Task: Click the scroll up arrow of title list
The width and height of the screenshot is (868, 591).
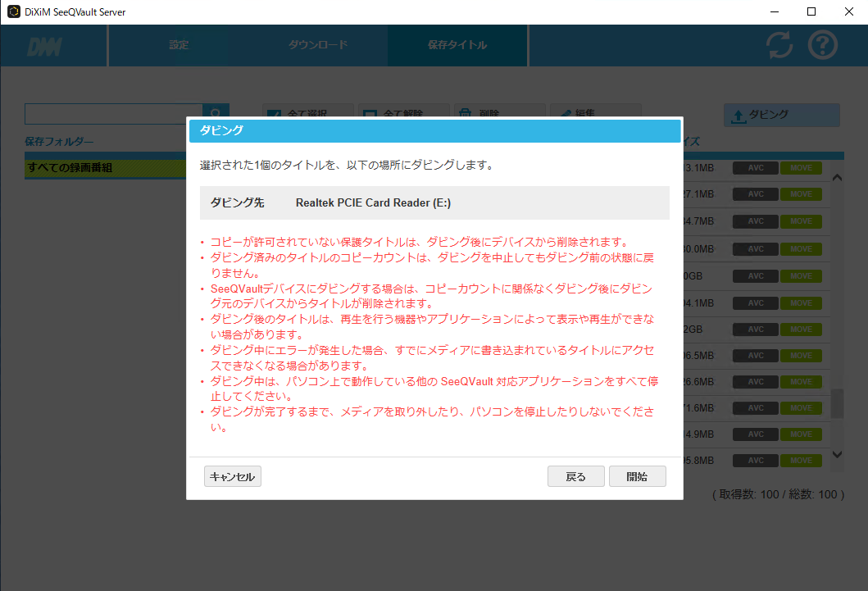Action: 837,177
